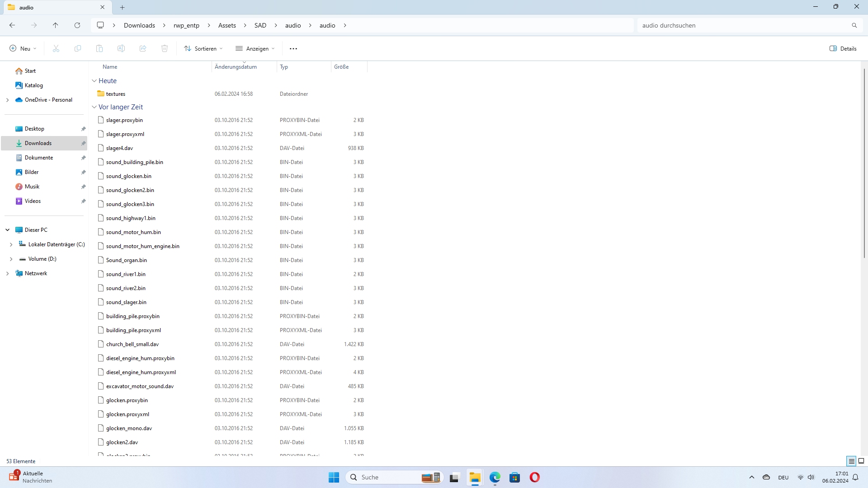
Task: Click the search magnifier in the search box
Action: [x=854, y=25]
